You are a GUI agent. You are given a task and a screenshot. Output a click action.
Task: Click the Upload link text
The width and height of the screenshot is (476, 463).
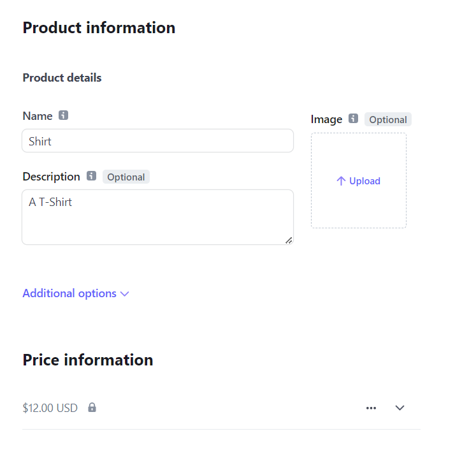(x=364, y=181)
